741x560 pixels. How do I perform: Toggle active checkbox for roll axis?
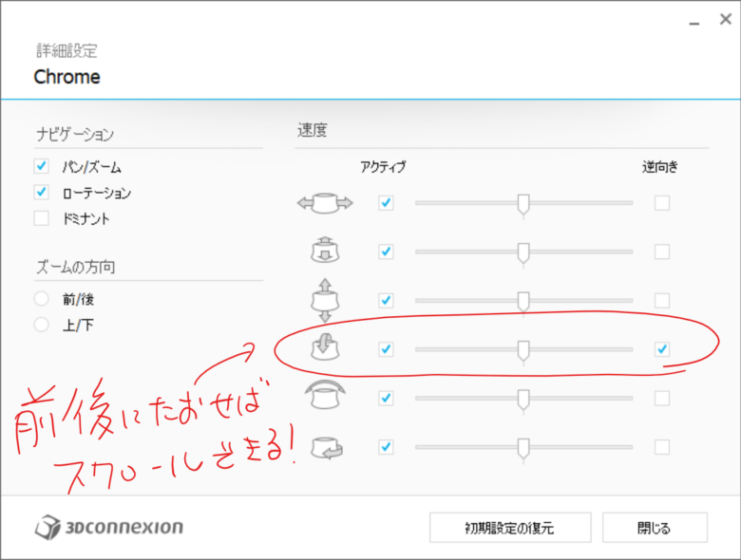(386, 398)
